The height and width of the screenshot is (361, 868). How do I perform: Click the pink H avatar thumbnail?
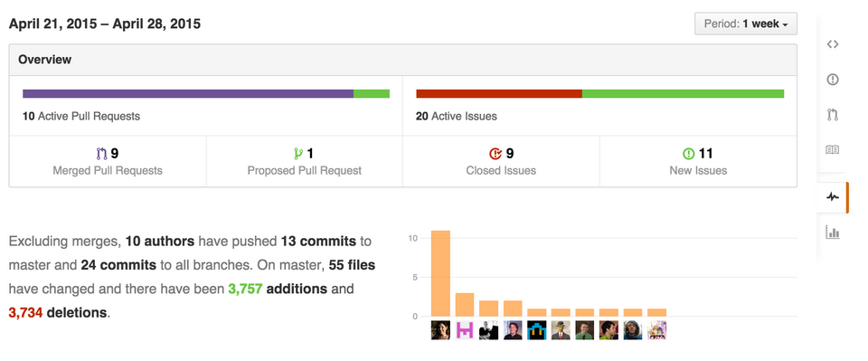click(x=465, y=330)
